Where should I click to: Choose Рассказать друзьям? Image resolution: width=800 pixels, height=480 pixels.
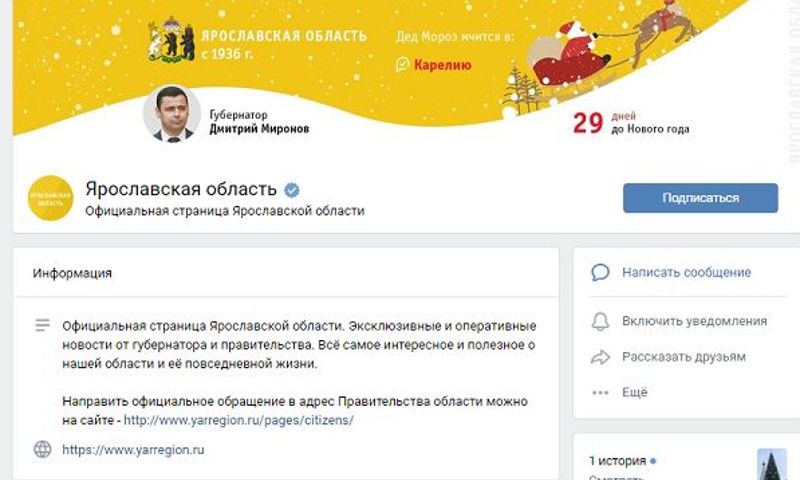pyautogui.click(x=684, y=357)
